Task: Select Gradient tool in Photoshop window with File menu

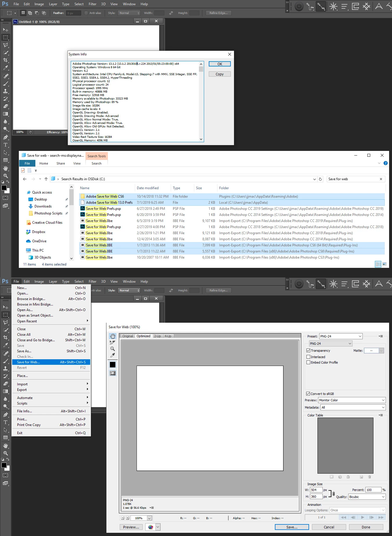Action: [x=6, y=391]
